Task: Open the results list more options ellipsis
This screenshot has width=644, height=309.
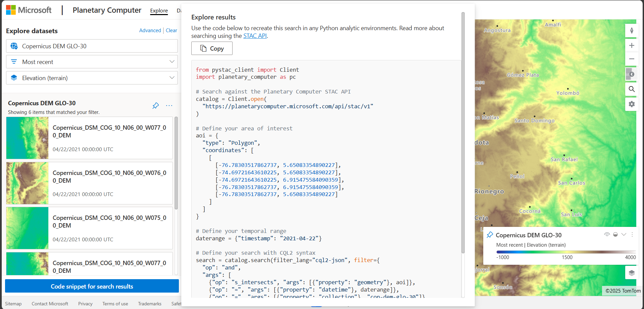Action: point(169,106)
